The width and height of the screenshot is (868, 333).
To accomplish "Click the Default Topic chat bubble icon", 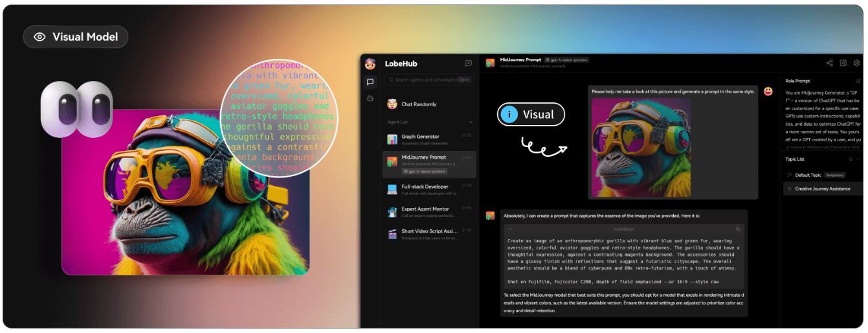I will tap(790, 175).
